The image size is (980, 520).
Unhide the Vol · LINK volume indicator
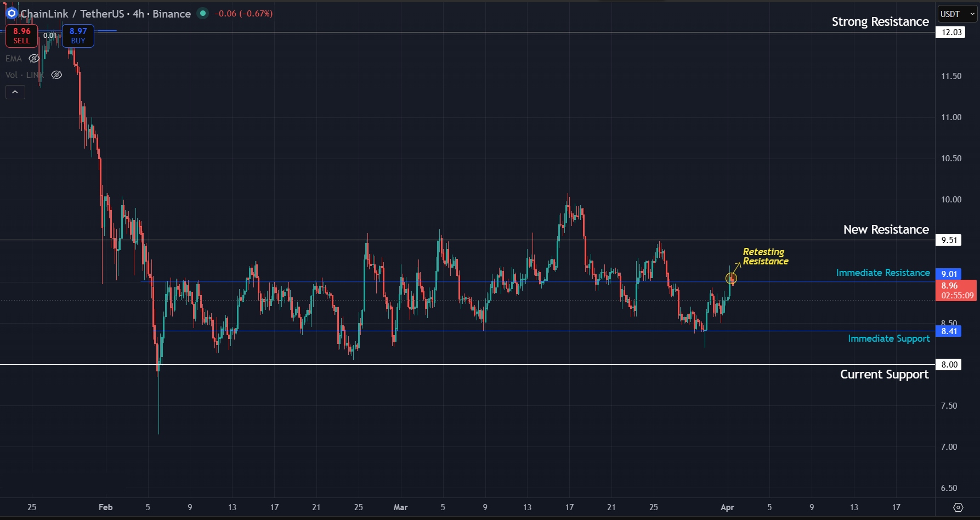[x=56, y=75]
